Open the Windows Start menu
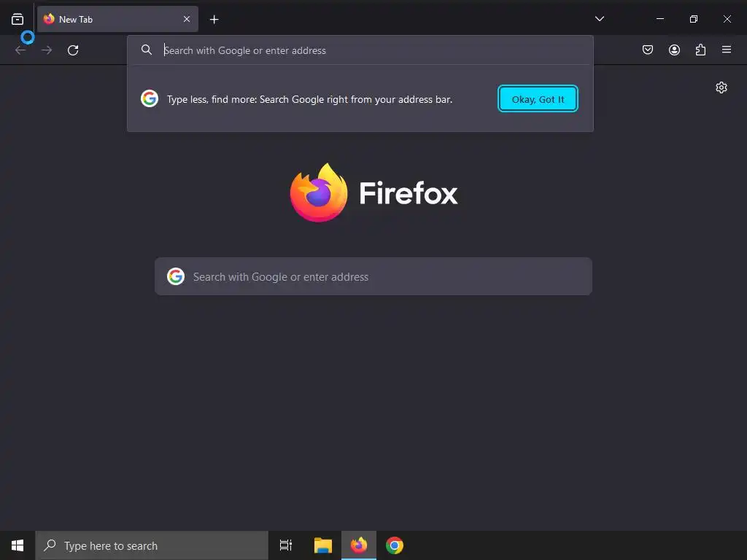 point(18,545)
